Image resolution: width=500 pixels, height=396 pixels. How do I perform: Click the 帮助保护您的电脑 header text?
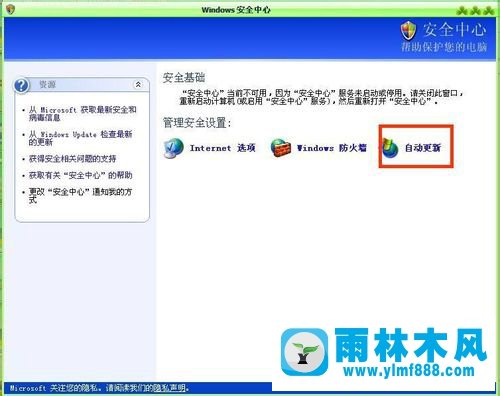click(x=444, y=47)
